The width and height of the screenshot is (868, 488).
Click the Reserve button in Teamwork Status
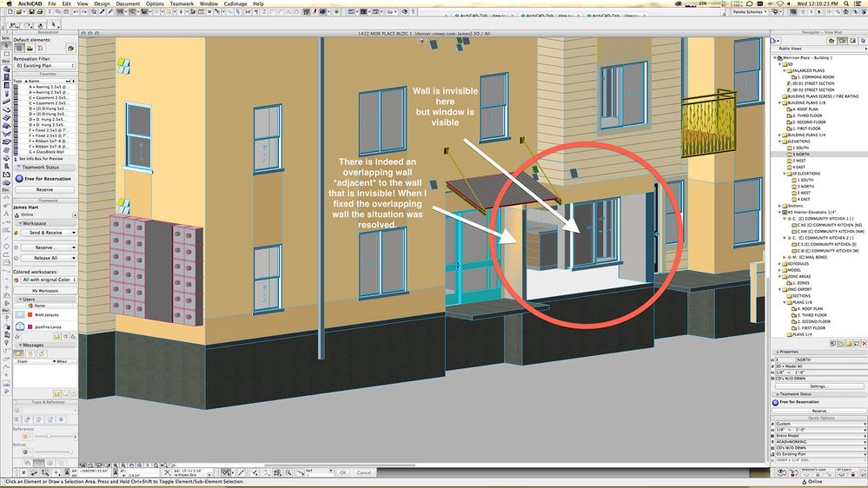[x=45, y=189]
